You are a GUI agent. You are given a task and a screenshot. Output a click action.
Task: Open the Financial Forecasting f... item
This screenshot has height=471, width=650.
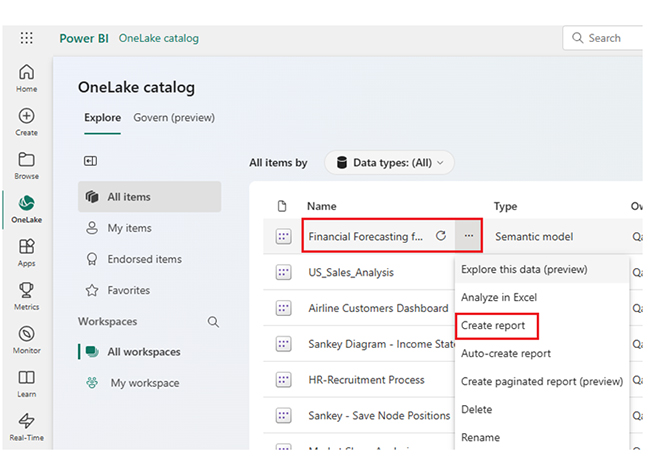click(x=365, y=236)
